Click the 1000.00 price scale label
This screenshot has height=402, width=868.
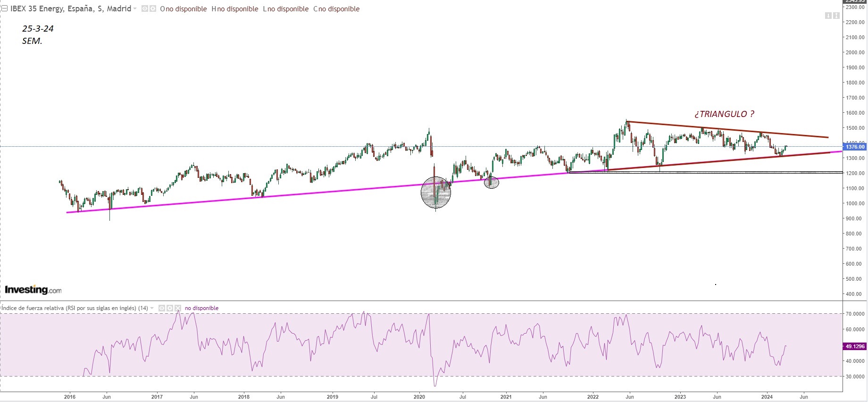point(855,203)
